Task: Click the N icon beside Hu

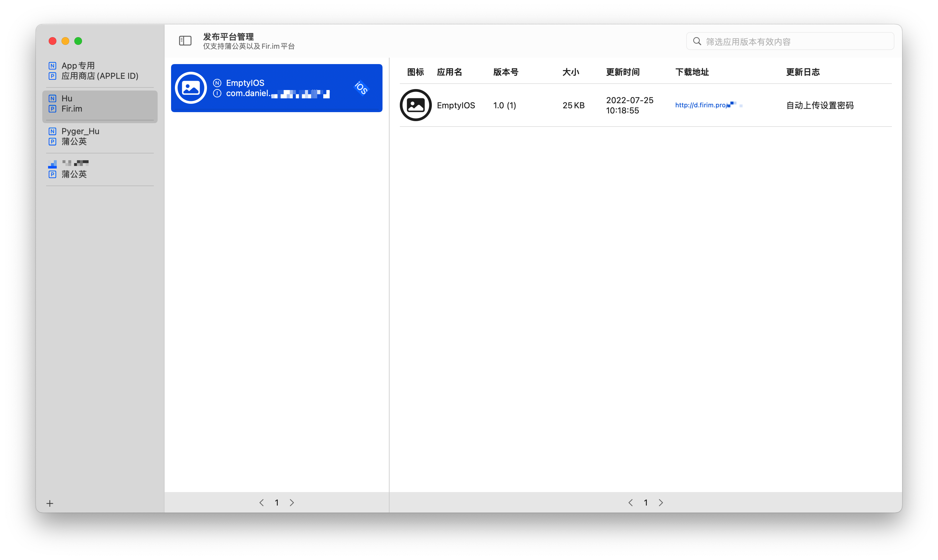Action: tap(53, 98)
